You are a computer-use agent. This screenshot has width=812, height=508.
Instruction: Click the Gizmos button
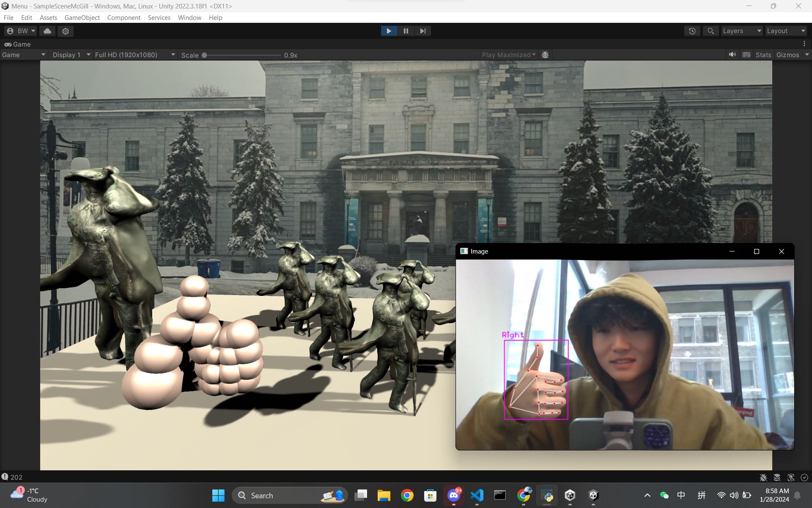click(787, 55)
